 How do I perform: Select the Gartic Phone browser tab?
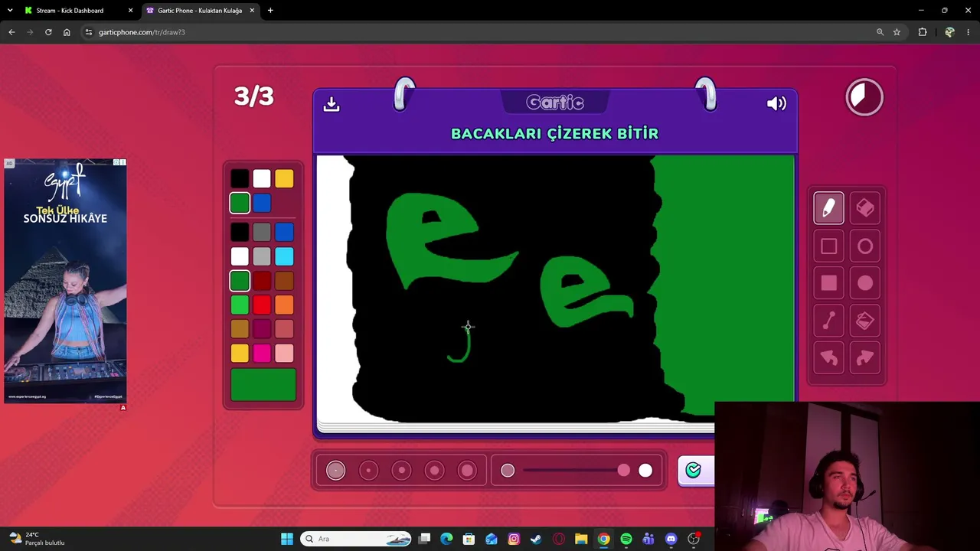point(201,11)
